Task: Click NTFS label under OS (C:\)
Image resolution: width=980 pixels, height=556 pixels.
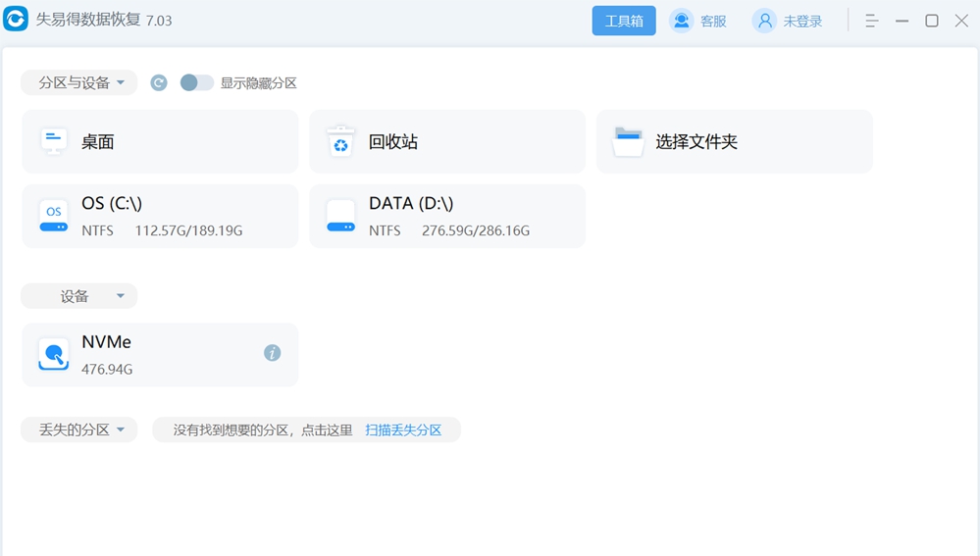Action: point(97,230)
